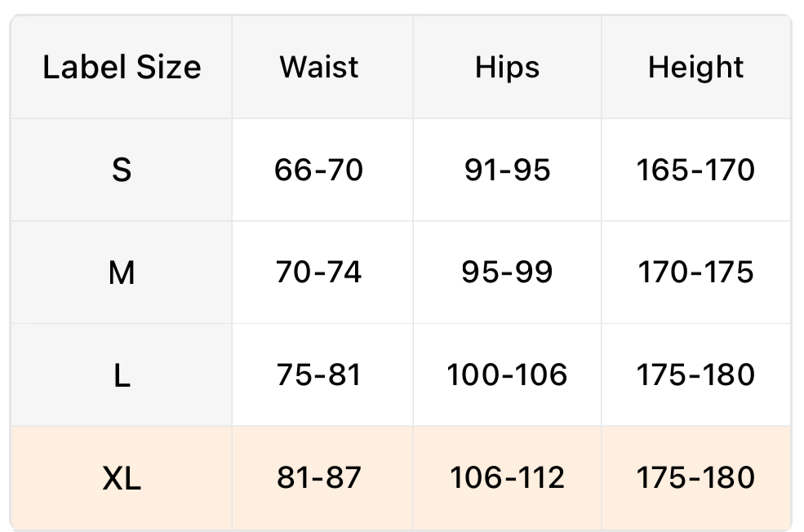The image size is (804, 532).
Task: Click waist value 66-70
Action: click(x=319, y=171)
